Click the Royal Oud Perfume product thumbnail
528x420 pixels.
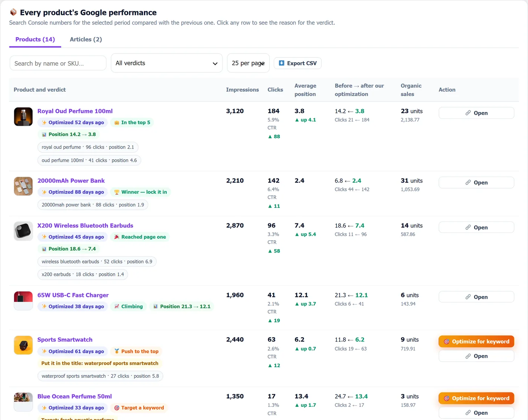click(23, 117)
